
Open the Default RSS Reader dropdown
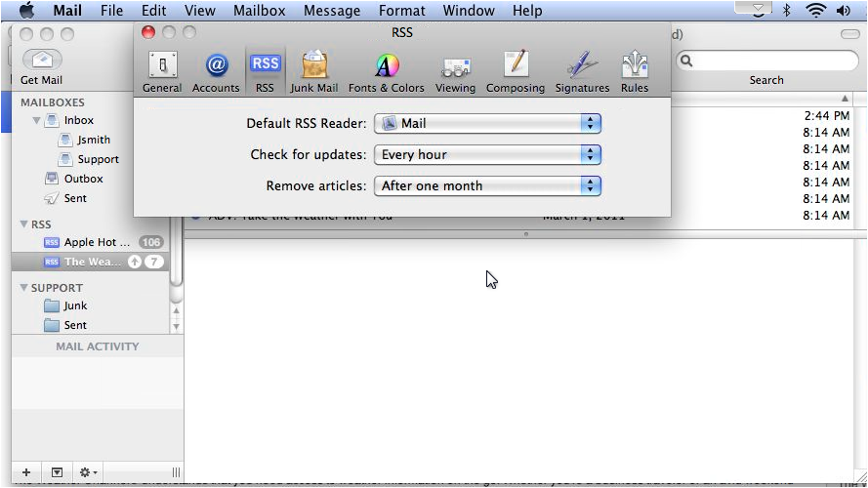(487, 124)
